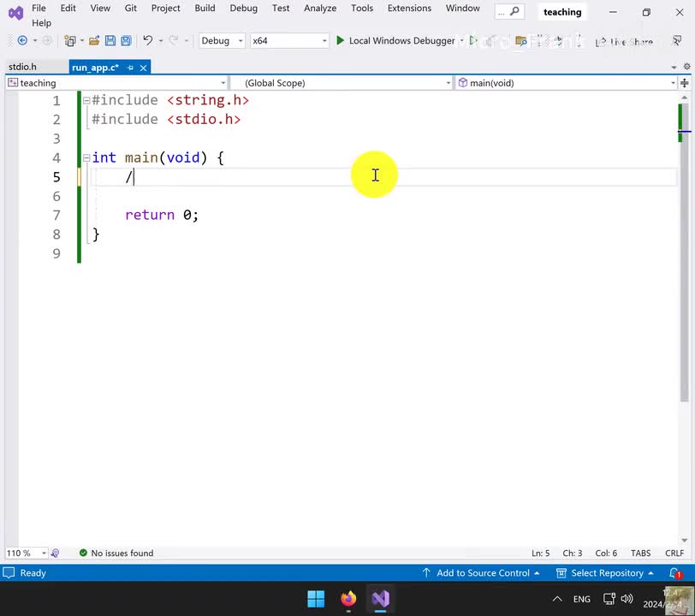Click Local Windows Debugger label

(x=401, y=41)
